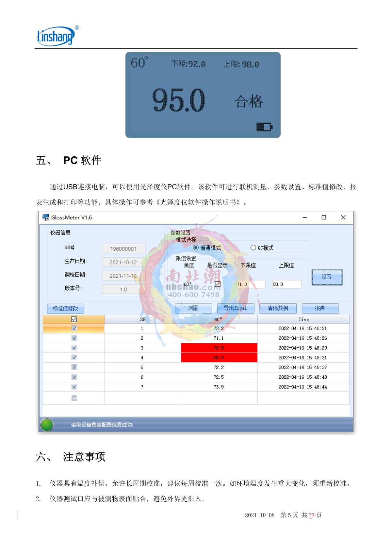Click the cell with value 73.2
The image size is (392, 555).
pos(219,328)
